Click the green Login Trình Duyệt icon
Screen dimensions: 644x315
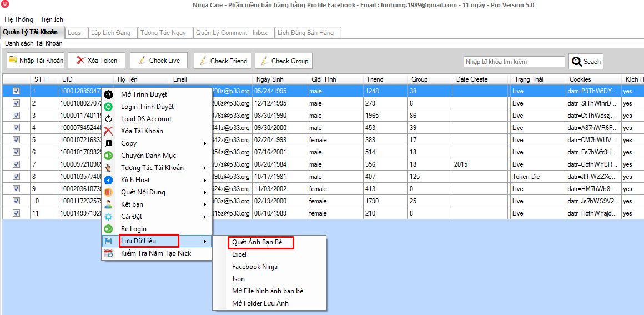108,107
